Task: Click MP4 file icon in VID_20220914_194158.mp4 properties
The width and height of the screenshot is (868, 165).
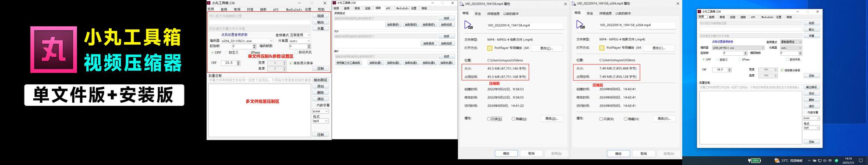Action: coord(468,25)
